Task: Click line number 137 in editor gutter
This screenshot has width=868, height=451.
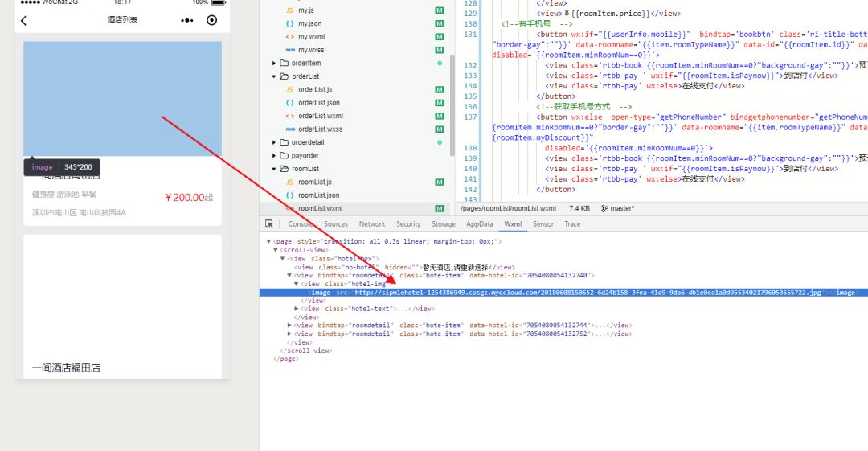Action: tap(470, 117)
